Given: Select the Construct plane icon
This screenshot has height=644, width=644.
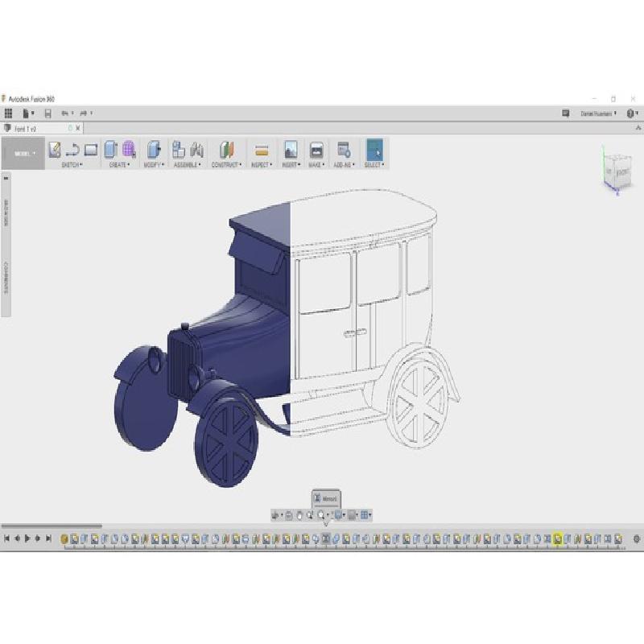Looking at the screenshot, I should [x=227, y=150].
